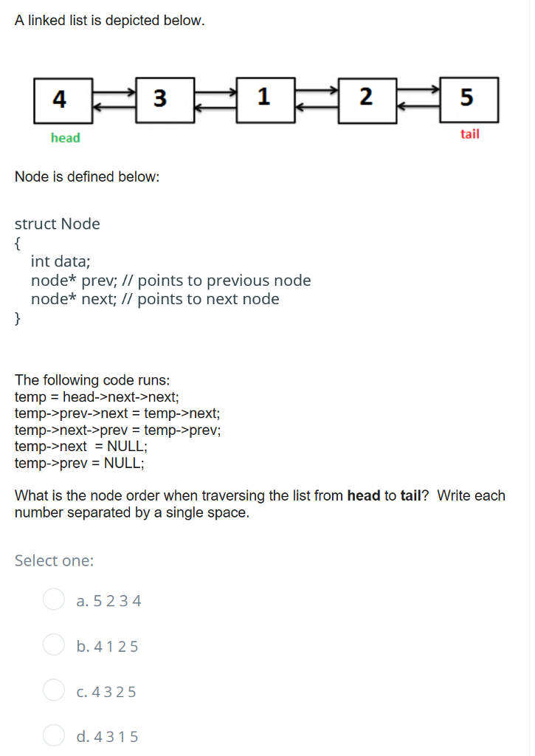Click the node box containing 2

366,100
